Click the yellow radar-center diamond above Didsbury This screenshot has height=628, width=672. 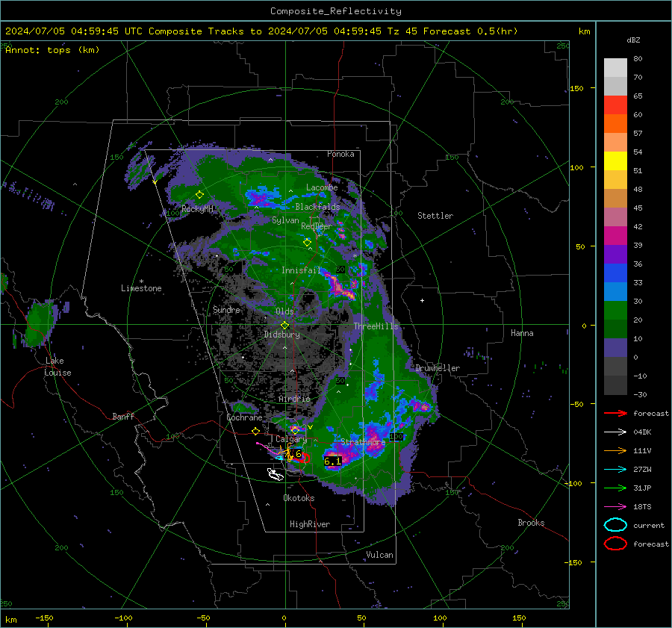point(284,326)
